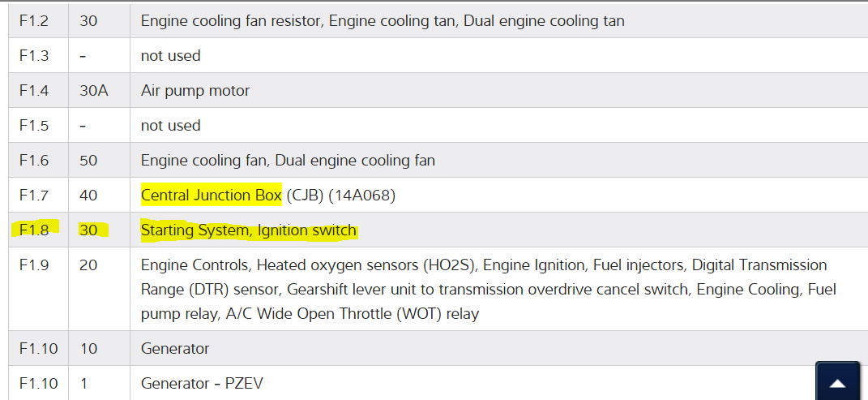
Task: Click the F1.6 fuse label
Action: click(x=34, y=161)
